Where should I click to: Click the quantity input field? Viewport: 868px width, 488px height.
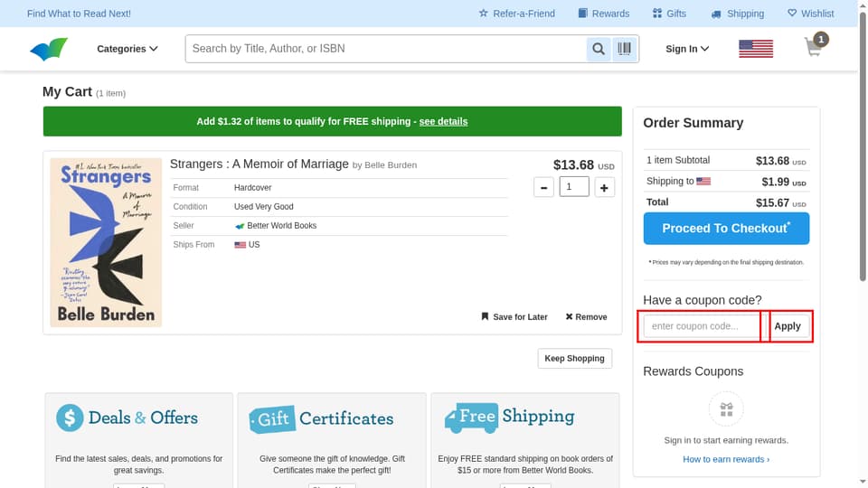point(574,187)
